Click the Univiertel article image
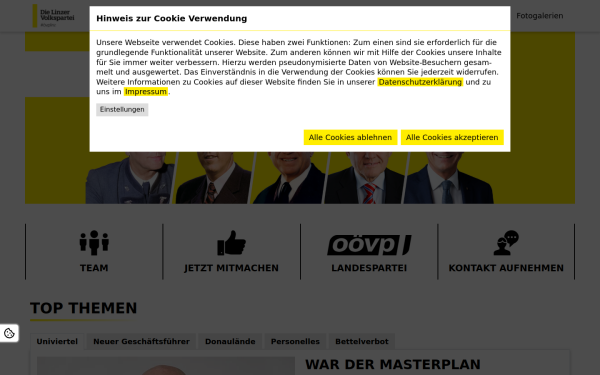Image resolution: width=600 pixels, height=375 pixels. [x=166, y=366]
